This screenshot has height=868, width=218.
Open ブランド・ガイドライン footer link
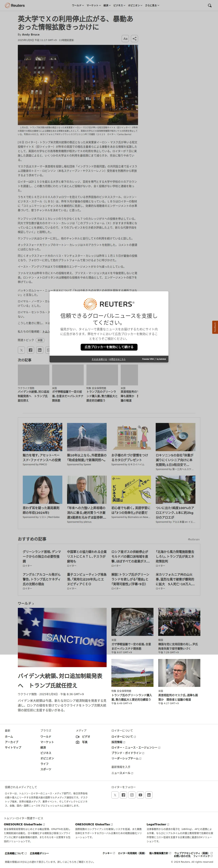[x=128, y=753]
